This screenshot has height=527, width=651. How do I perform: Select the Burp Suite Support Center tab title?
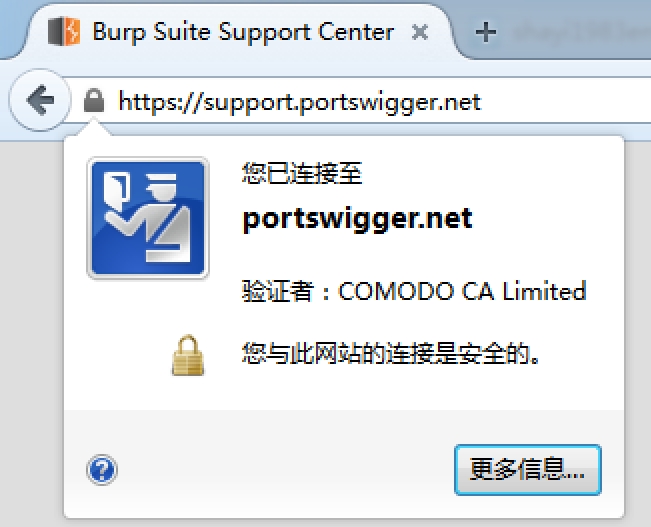(x=243, y=32)
